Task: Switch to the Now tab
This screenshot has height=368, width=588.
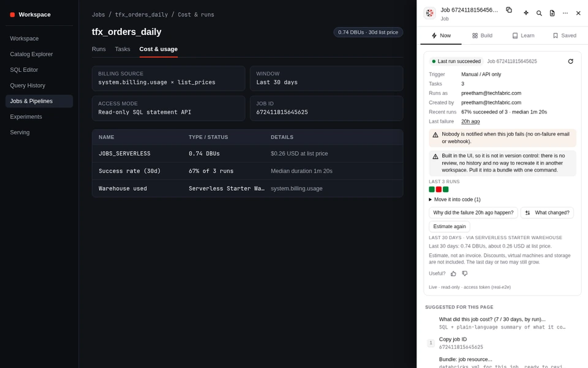Action: 441,36
